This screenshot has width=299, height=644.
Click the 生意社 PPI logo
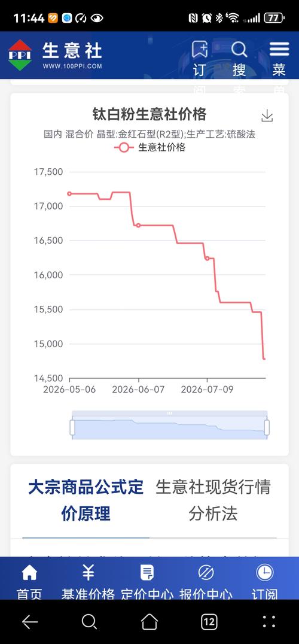[20, 55]
